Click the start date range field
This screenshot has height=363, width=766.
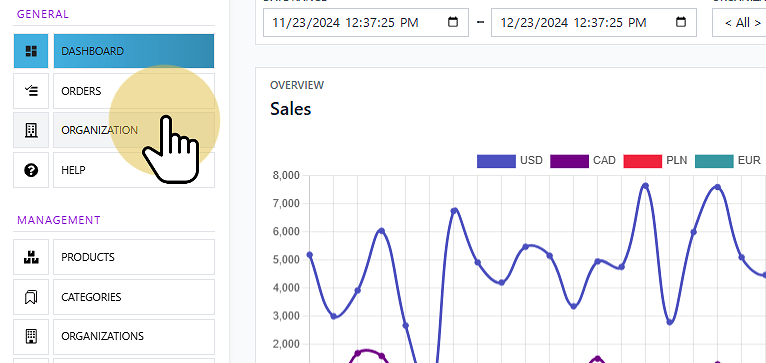click(366, 22)
